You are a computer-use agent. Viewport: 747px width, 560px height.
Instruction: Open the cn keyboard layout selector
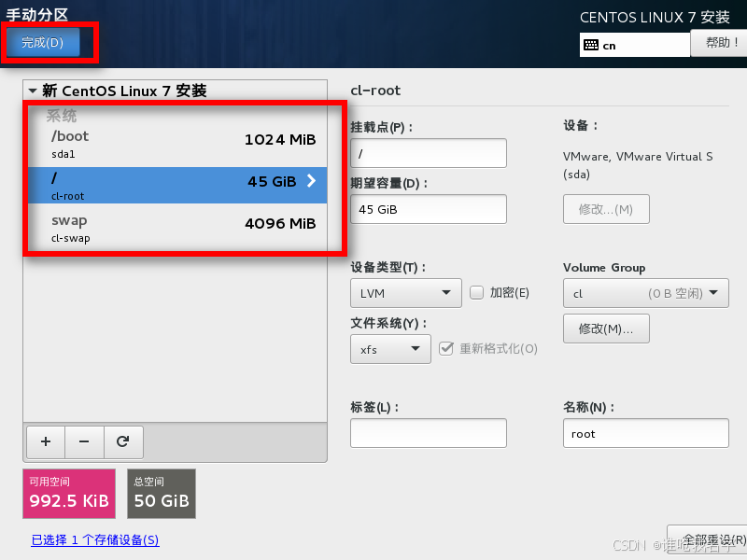[635, 45]
